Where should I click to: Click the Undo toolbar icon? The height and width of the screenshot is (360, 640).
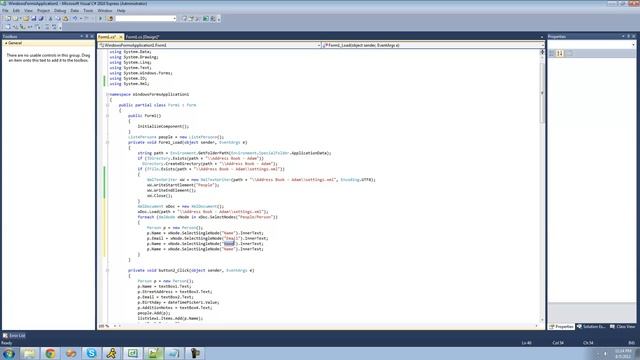[75, 18]
